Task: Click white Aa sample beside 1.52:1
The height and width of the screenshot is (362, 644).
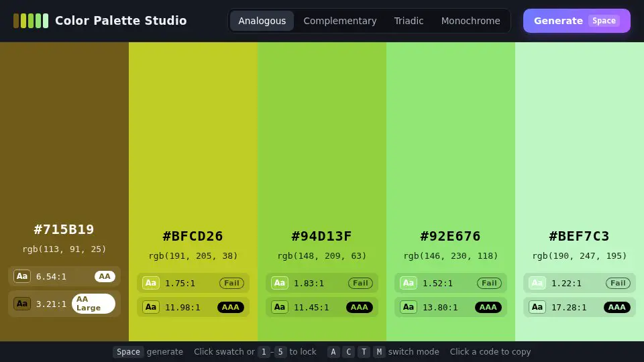Action: pyautogui.click(x=409, y=283)
